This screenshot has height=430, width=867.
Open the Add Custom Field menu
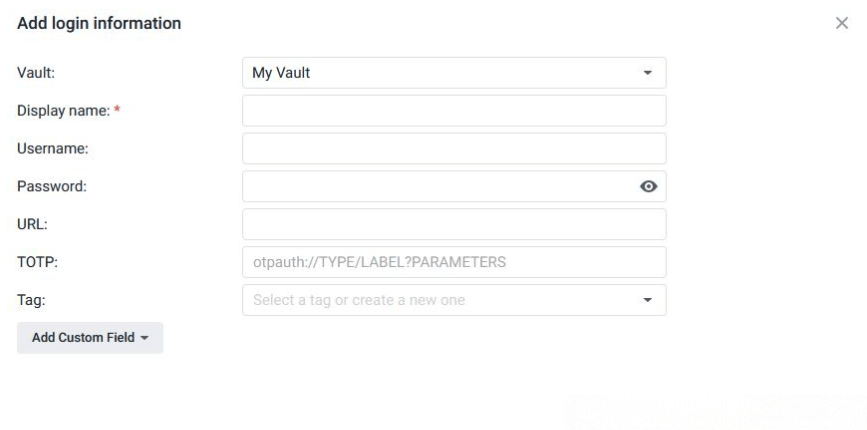(90, 338)
